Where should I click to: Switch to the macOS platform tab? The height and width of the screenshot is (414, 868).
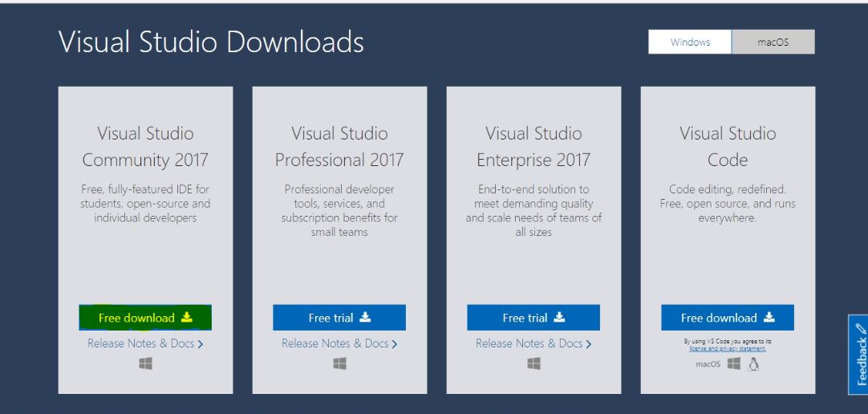[x=773, y=42]
